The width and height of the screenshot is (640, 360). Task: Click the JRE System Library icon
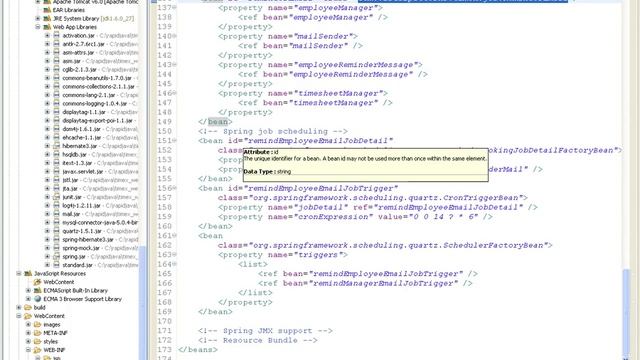click(47, 18)
